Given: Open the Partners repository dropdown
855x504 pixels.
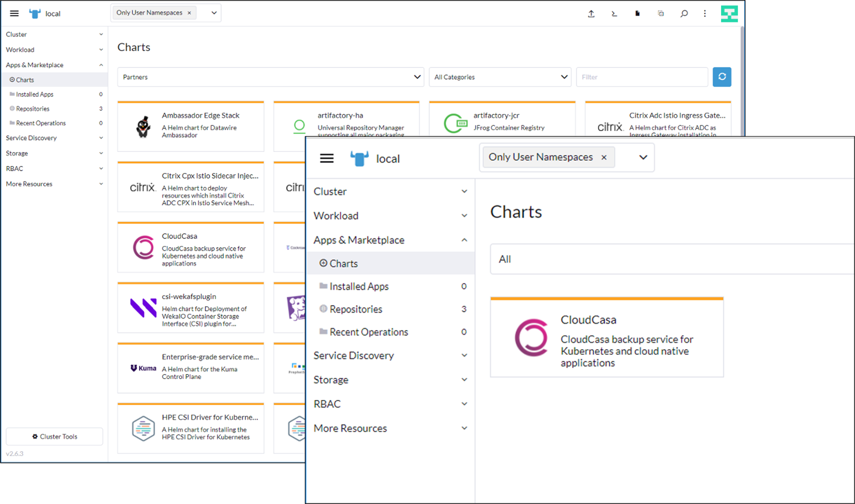Looking at the screenshot, I should [x=270, y=77].
